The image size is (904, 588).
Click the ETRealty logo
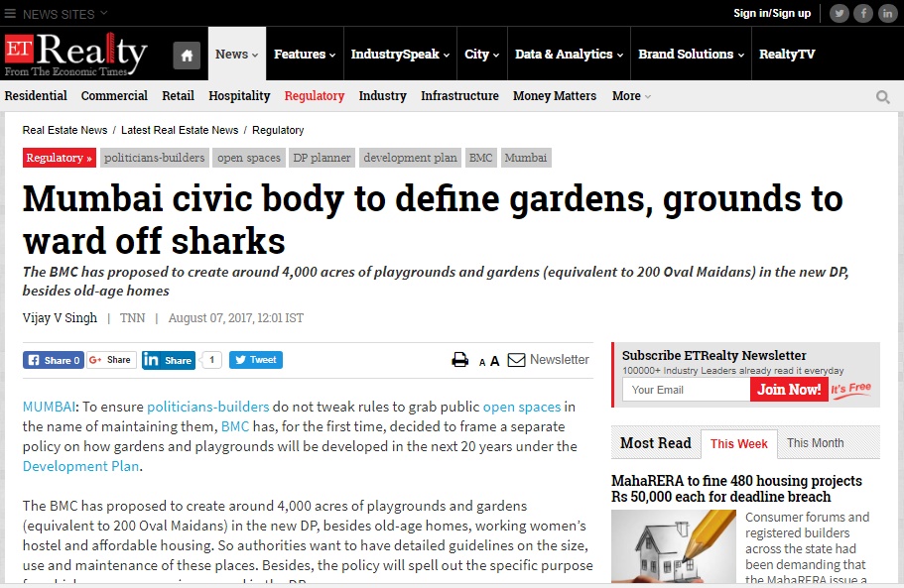76,55
